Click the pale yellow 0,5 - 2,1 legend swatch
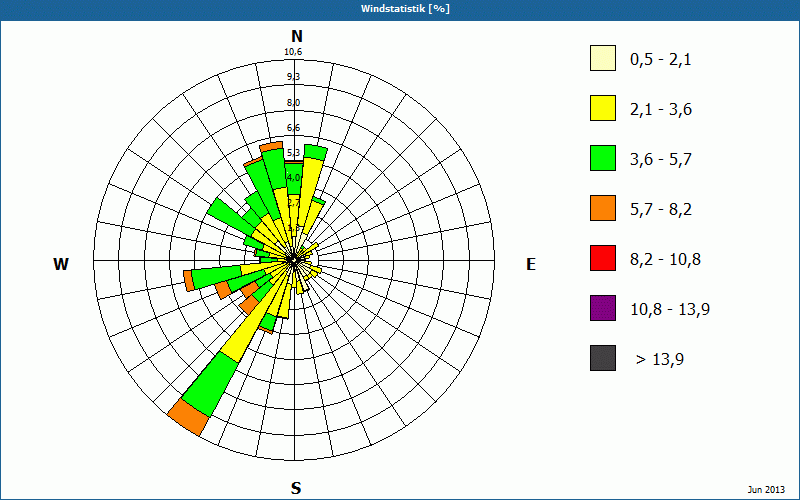 (x=603, y=58)
